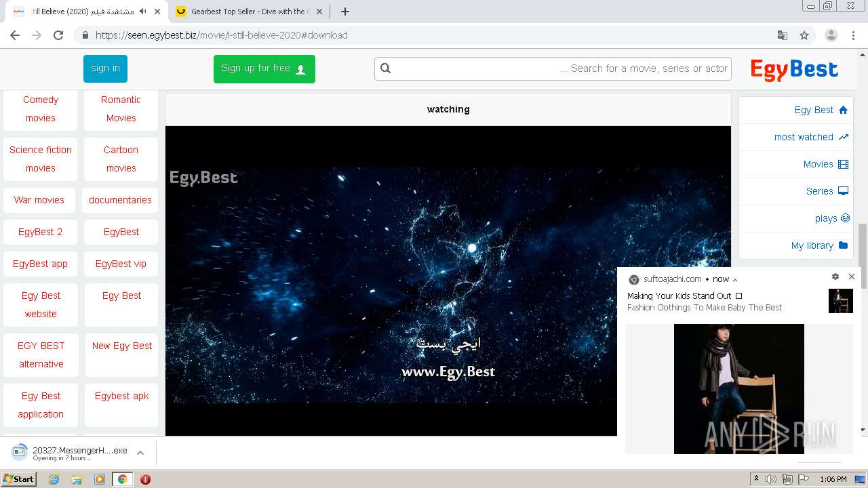
Task: Open Cartoon movies category
Action: click(121, 159)
